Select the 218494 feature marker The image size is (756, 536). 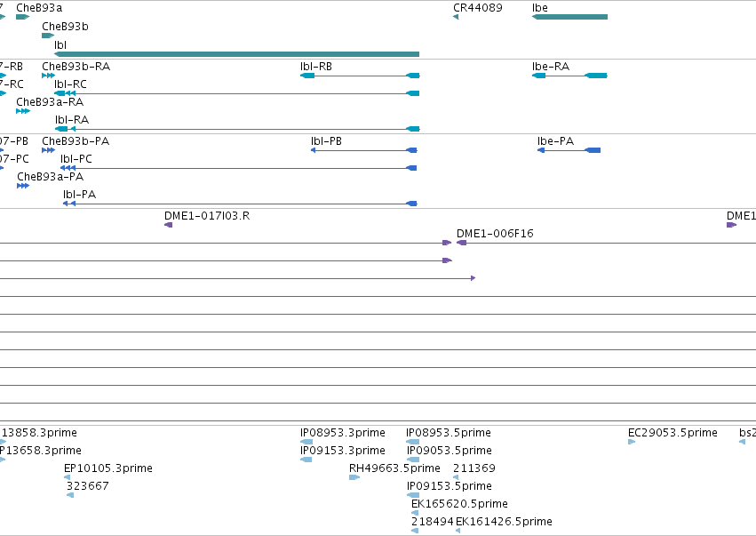pos(415,532)
